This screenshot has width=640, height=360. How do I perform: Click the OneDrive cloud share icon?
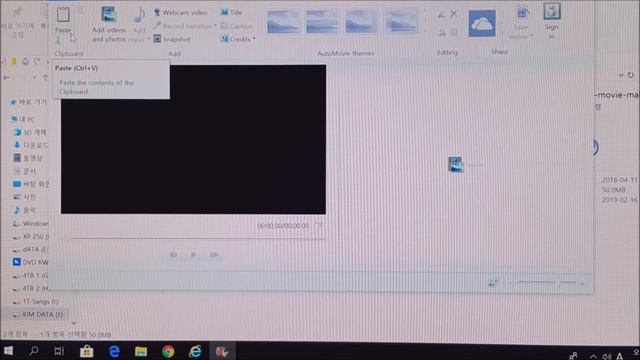click(482, 24)
